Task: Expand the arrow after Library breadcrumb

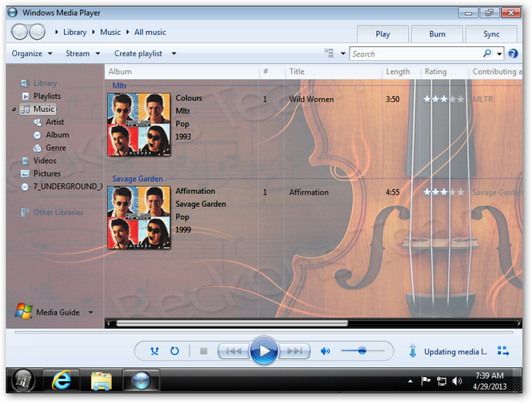Action: point(93,32)
